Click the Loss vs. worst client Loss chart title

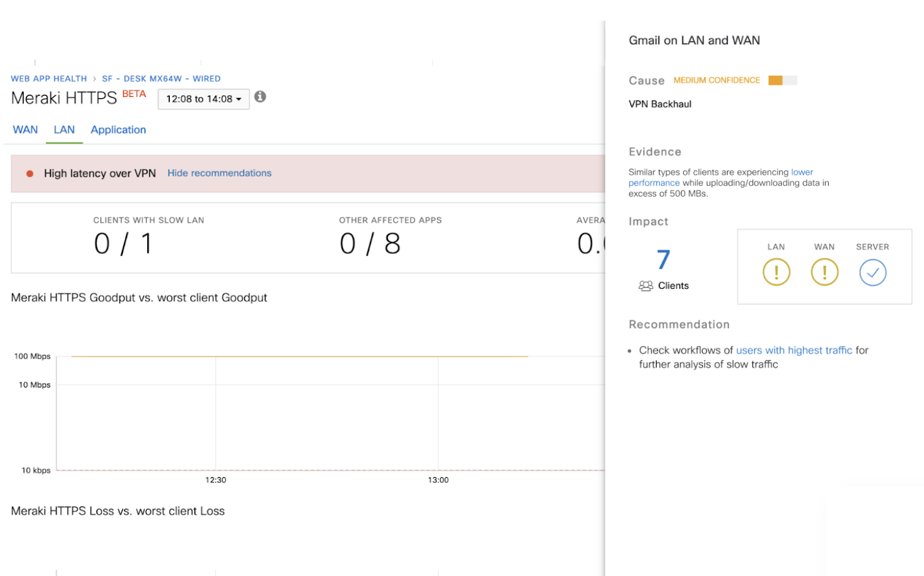coord(118,511)
